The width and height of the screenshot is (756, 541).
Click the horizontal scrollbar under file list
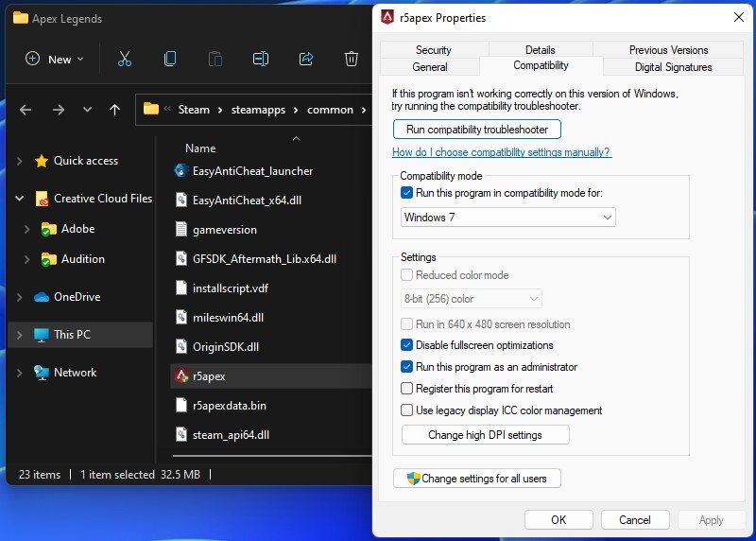click(x=272, y=456)
